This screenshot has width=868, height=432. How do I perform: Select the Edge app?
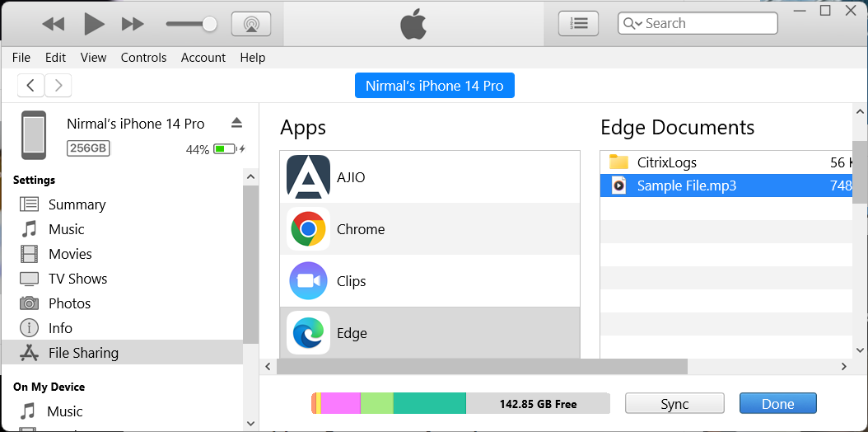pyautogui.click(x=430, y=333)
